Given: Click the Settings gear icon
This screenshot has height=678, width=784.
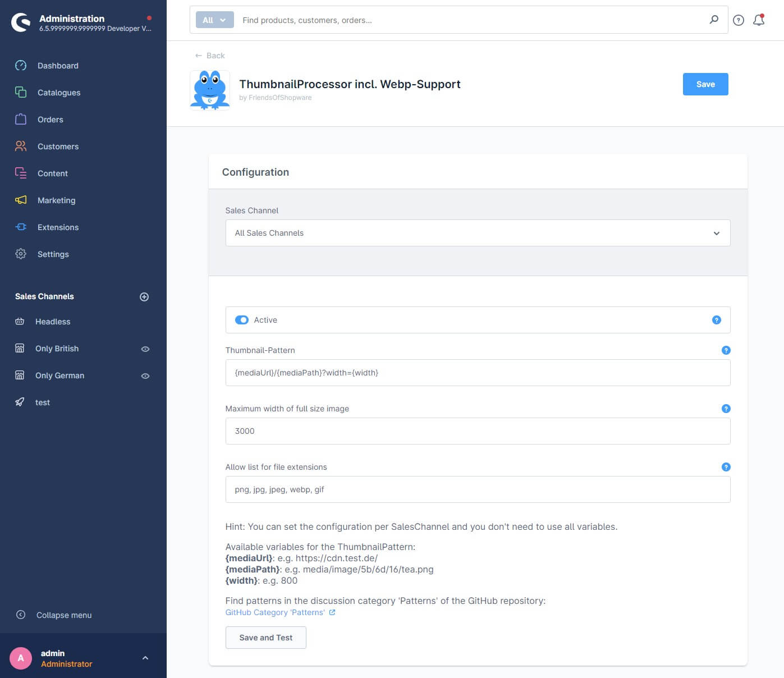Looking at the screenshot, I should coord(21,254).
